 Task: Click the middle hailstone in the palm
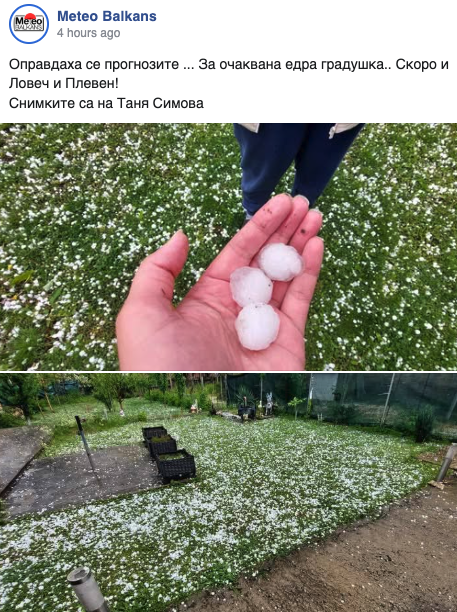251,286
